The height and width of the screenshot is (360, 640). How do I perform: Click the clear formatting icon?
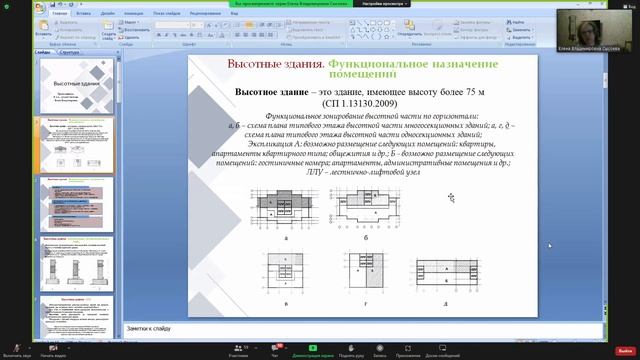(226, 25)
